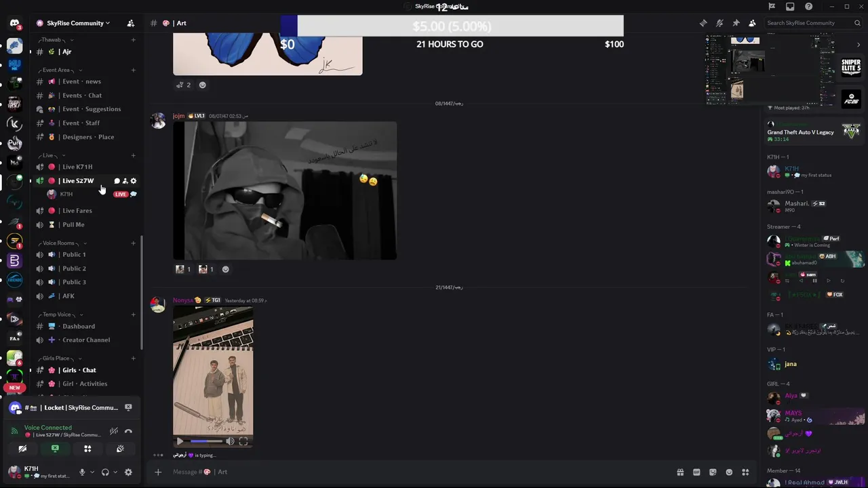This screenshot has height=488, width=868.
Task: Open the title bar flag checkmark icon
Action: [772, 6]
